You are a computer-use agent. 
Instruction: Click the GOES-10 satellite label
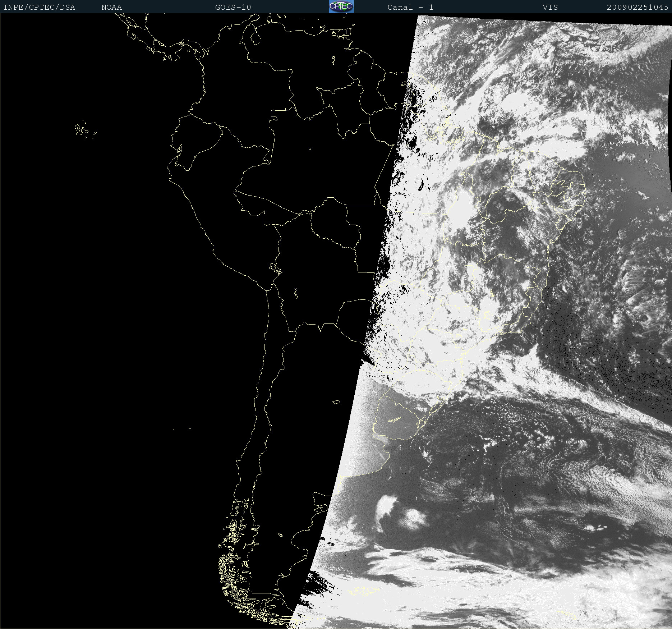pyautogui.click(x=233, y=7)
